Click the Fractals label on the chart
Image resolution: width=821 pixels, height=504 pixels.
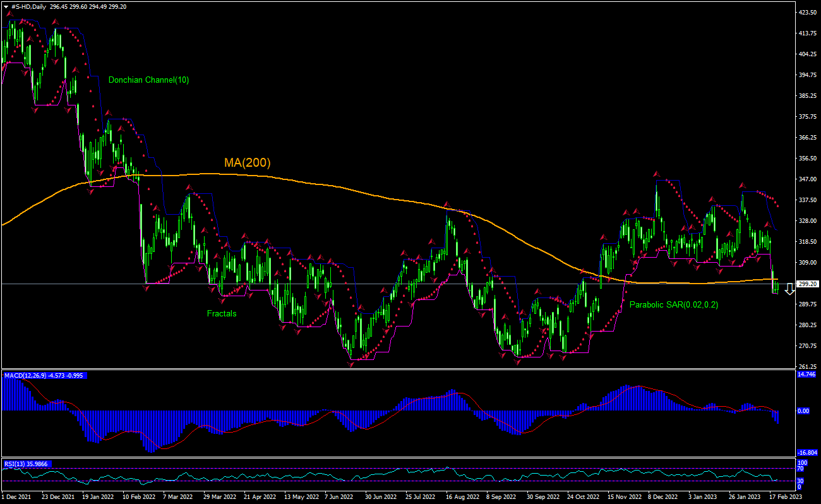222,313
